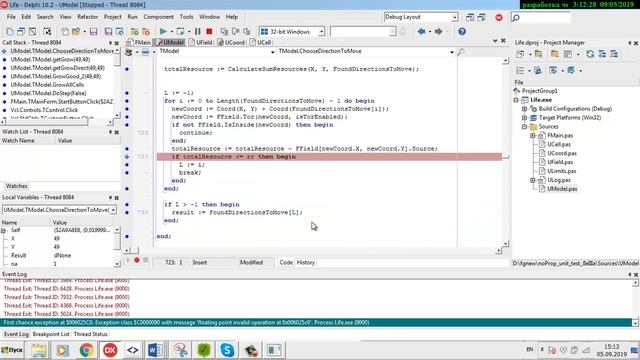
Task: Click the search magnifier in code editor header
Action: coord(461,52)
